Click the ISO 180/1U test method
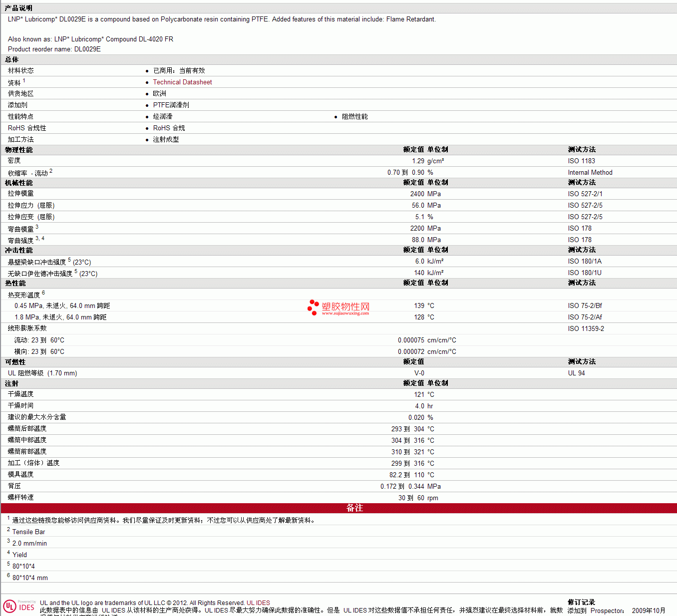 pos(584,273)
